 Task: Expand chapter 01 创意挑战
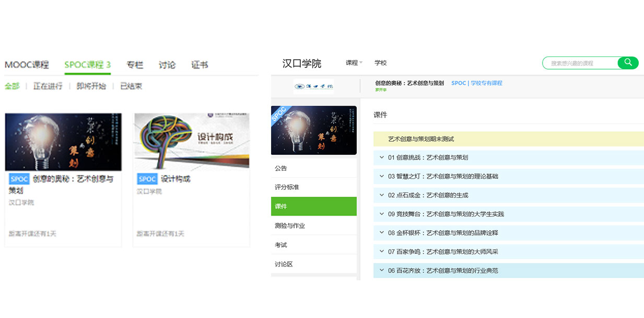coord(508,157)
